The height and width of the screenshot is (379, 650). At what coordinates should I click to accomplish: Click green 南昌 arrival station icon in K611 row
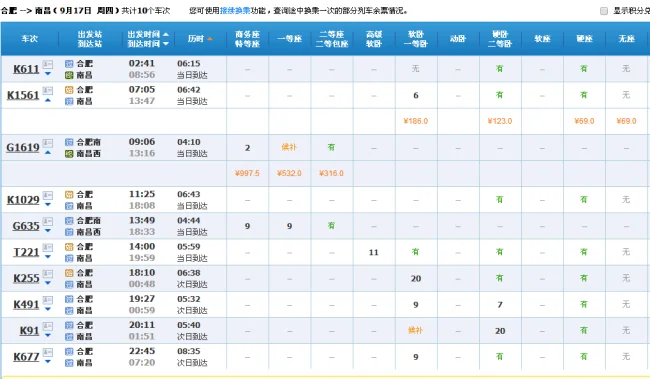69,75
